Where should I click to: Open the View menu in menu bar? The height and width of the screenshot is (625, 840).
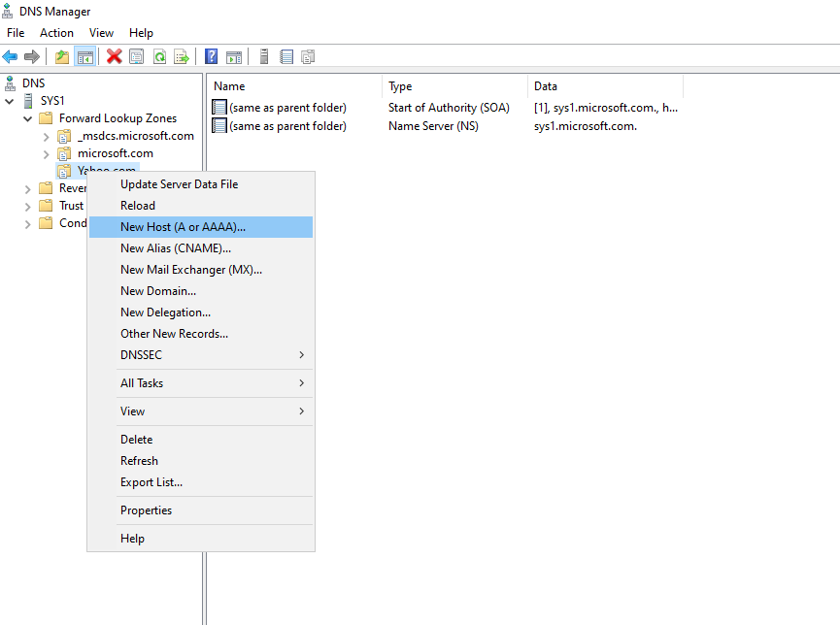point(101,33)
